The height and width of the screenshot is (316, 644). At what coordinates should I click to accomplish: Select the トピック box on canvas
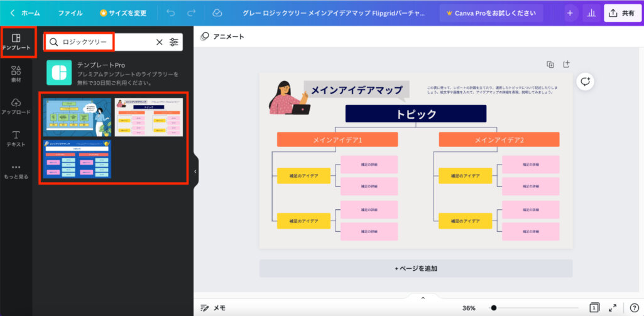[416, 114]
